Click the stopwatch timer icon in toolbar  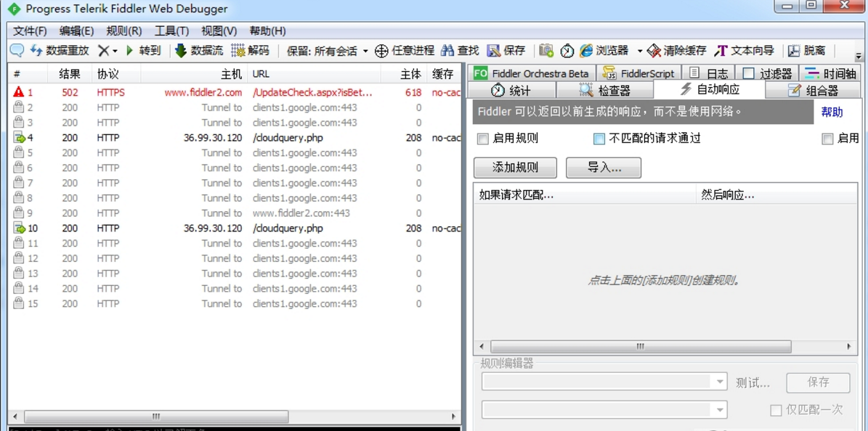(567, 51)
